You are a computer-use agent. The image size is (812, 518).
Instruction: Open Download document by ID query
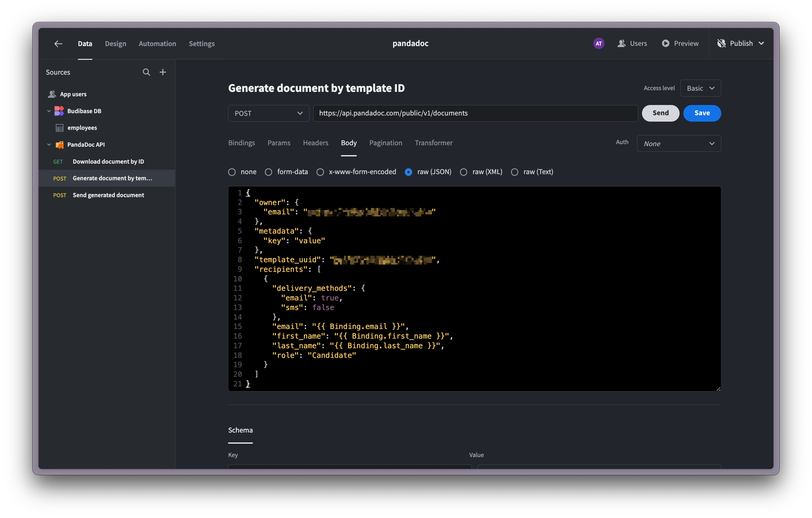point(107,162)
